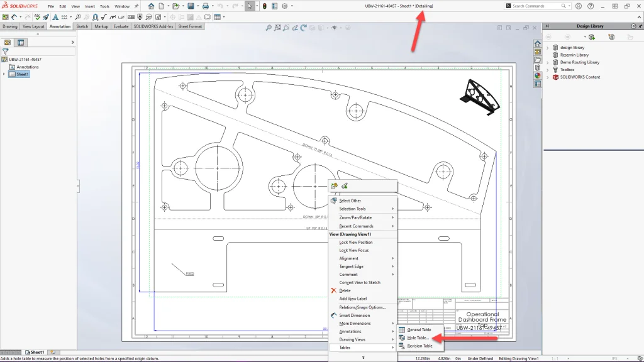Viewport: 644px width, 362px height.
Task: Click Add to Library in Design Library toolbar
Action: [x=592, y=36]
